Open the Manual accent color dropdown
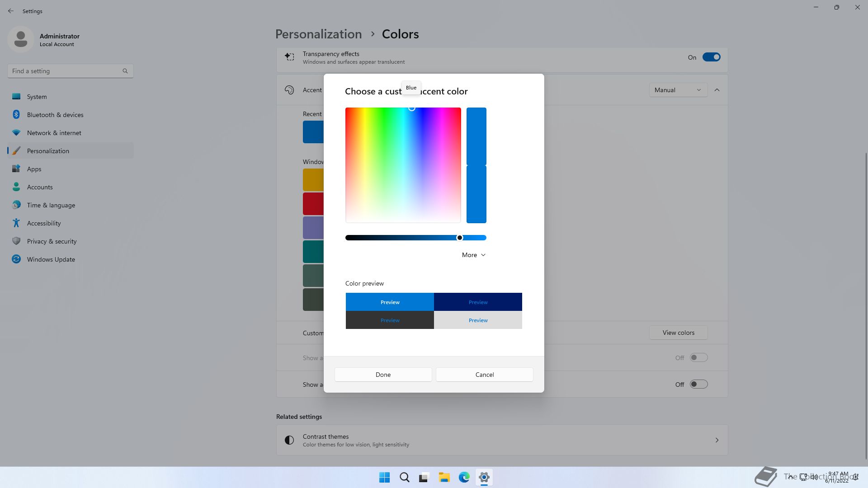This screenshot has height=488, width=868. pyautogui.click(x=678, y=90)
